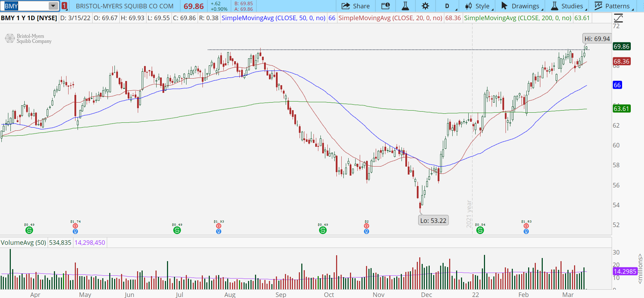The width and height of the screenshot is (644, 298).
Task: Click the BMY 1 Y 1D [NYSE] chart title
Action: 29,18
